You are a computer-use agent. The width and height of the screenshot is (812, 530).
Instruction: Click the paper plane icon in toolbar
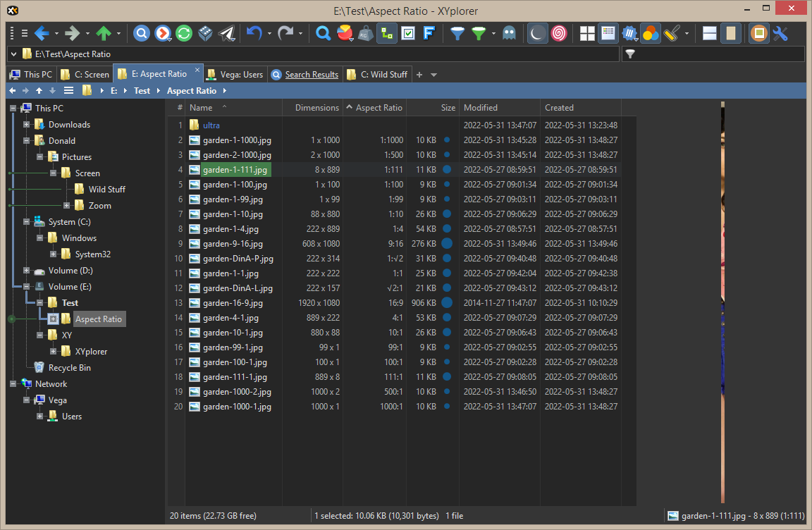[x=226, y=33]
